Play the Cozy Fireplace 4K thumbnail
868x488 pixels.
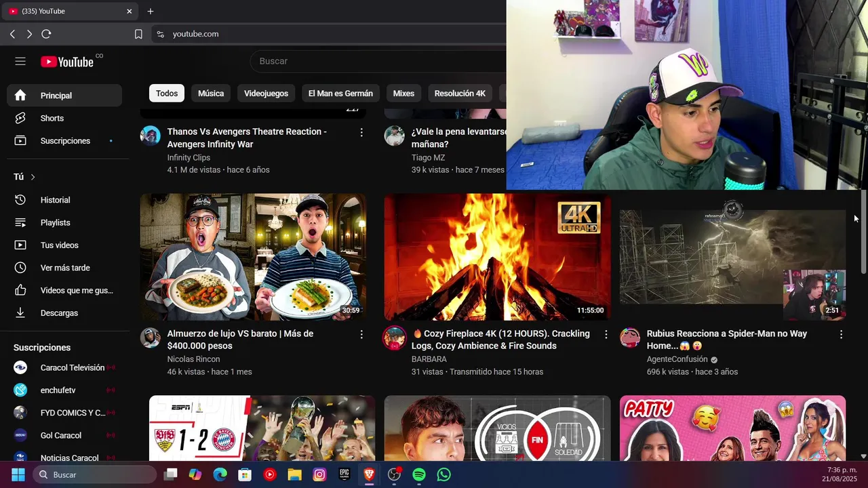[497, 257]
